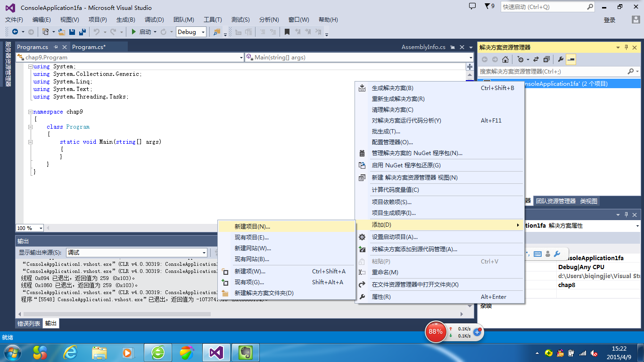The image size is (644, 362).
Task: Collapse the static void Main block
Action: [31, 142]
